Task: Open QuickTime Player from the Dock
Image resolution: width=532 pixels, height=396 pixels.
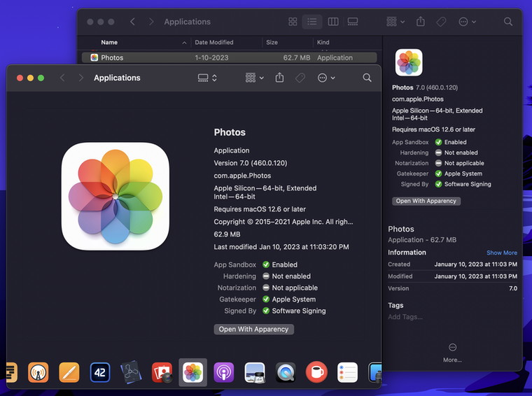Action: (286, 372)
